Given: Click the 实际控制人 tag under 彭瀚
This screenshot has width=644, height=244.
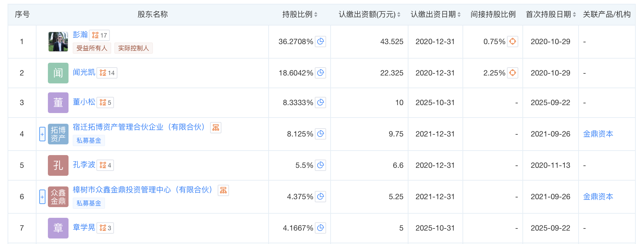Looking at the screenshot, I should coord(133,48).
